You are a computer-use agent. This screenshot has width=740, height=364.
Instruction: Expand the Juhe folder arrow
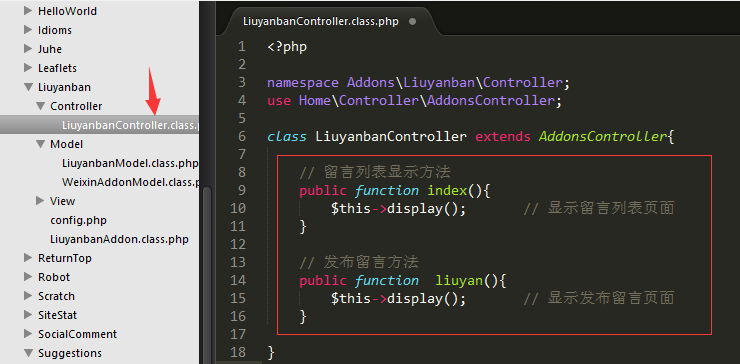[x=28, y=49]
